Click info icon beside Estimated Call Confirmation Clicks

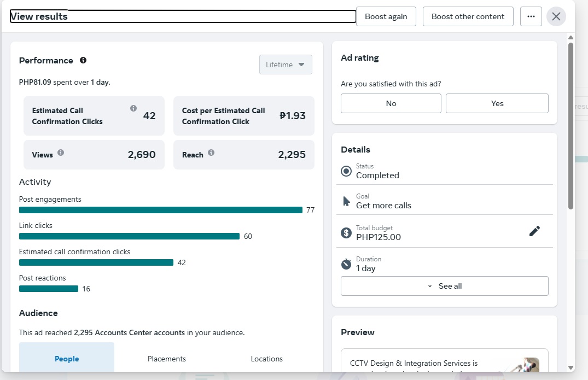(x=133, y=108)
